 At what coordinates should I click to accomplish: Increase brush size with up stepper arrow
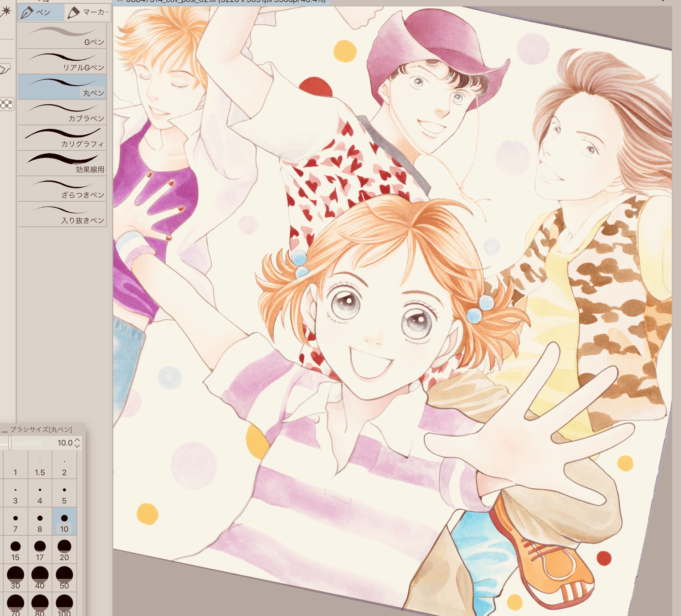(78, 440)
